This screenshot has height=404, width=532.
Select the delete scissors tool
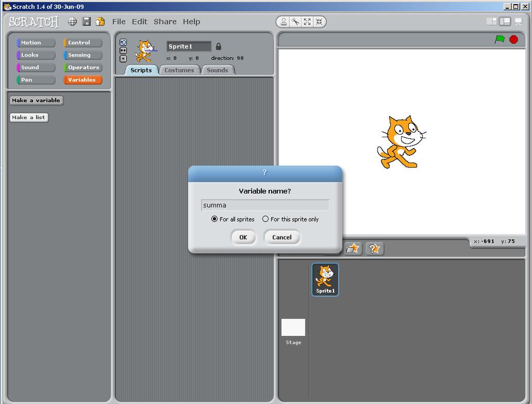(x=296, y=22)
